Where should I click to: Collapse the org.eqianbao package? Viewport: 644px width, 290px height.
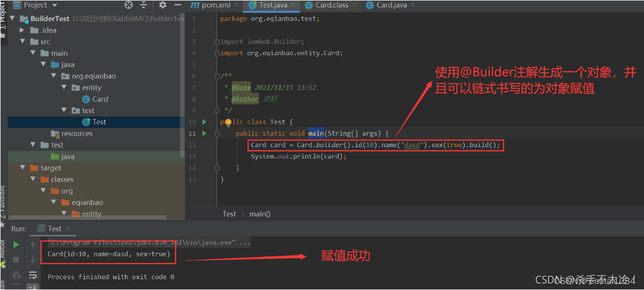(54, 76)
